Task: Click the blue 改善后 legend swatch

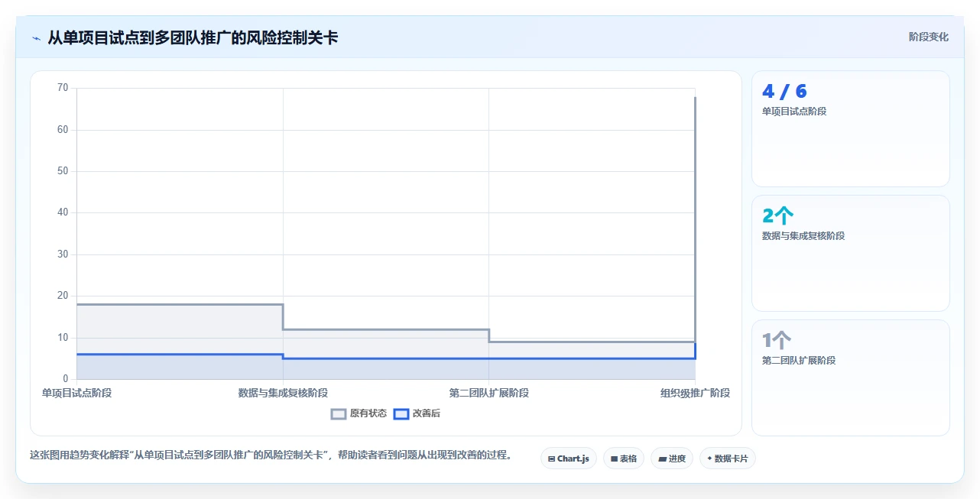Action: pos(401,413)
